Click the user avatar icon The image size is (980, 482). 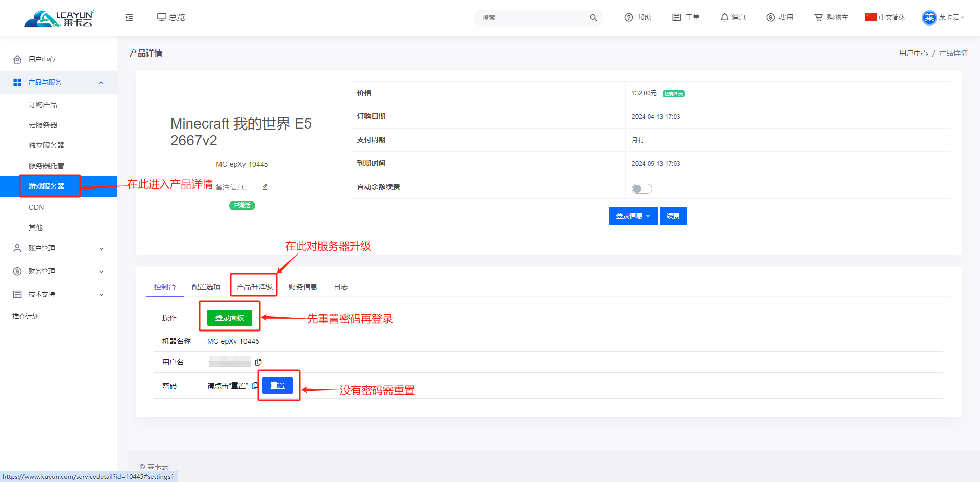[x=929, y=17]
